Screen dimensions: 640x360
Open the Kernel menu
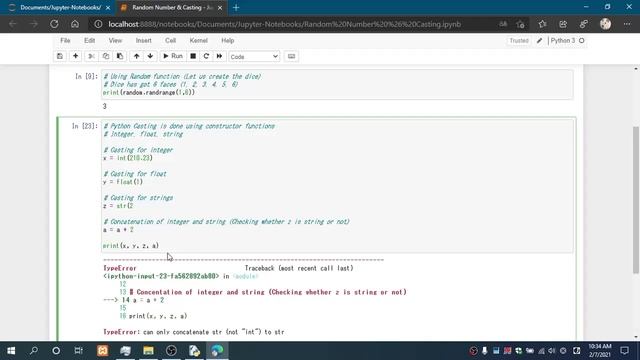tap(199, 40)
